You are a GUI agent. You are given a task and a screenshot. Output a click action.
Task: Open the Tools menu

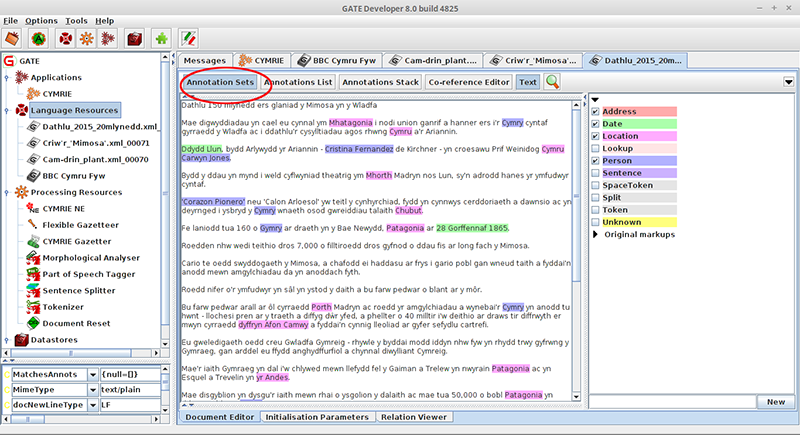[x=76, y=20]
